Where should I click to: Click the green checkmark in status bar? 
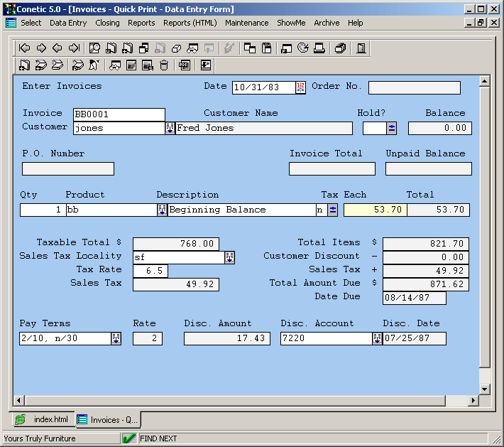pos(128,438)
